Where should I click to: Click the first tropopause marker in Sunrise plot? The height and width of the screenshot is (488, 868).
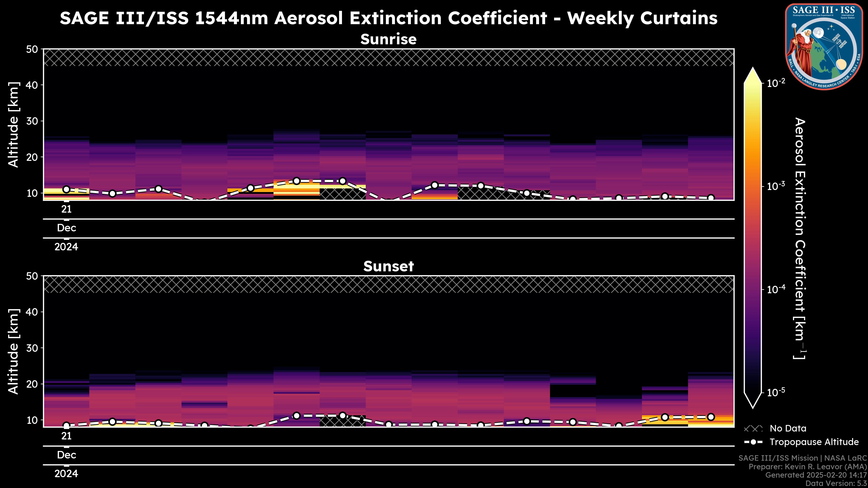66,189
